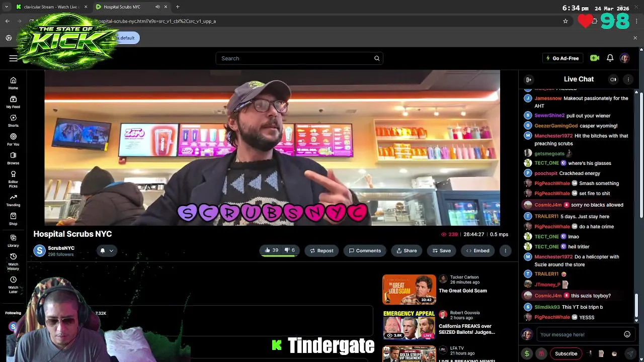Image resolution: width=644 pixels, height=362 pixels.
Task: Click chat user Slimdikk93
Action: [547, 307]
